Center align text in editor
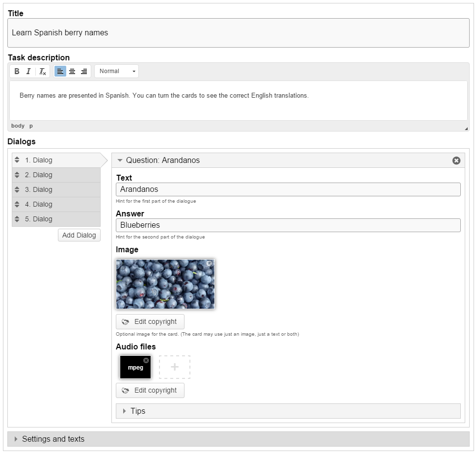The image size is (476, 453). tap(72, 71)
